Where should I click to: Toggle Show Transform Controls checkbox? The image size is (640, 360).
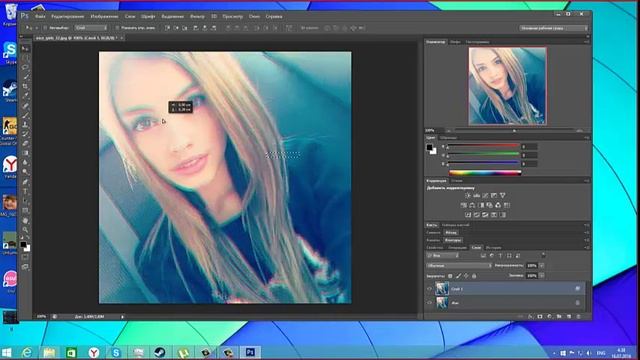tap(117, 28)
